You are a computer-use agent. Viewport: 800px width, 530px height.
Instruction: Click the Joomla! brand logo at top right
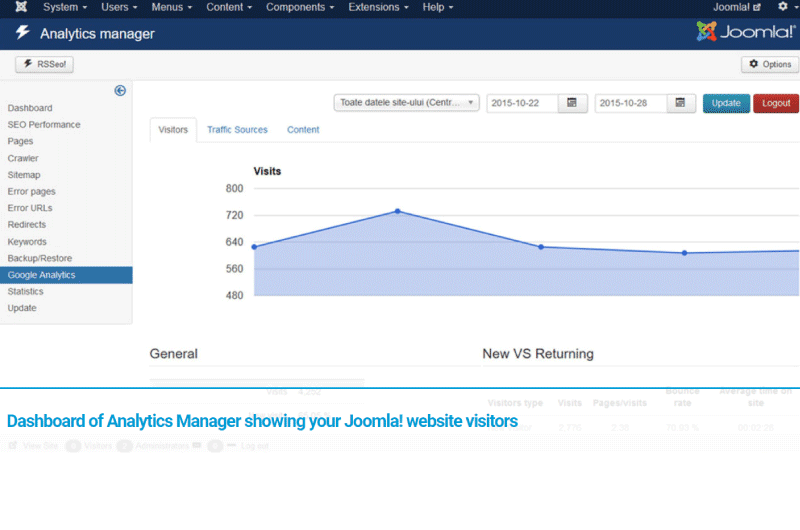click(x=745, y=32)
